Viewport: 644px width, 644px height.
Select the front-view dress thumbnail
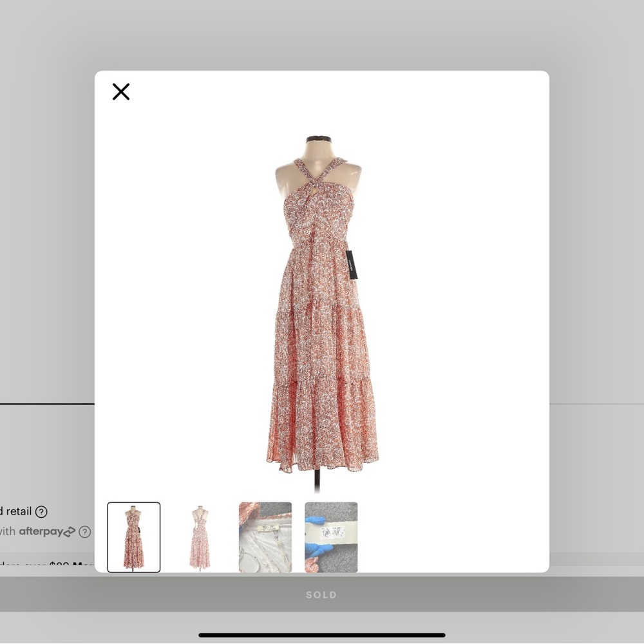[x=134, y=537]
